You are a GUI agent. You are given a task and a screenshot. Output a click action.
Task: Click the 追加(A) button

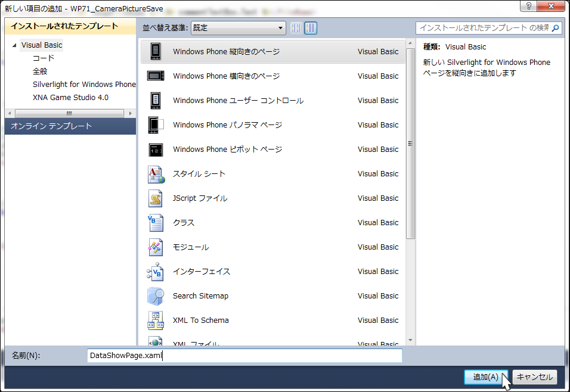(486, 377)
